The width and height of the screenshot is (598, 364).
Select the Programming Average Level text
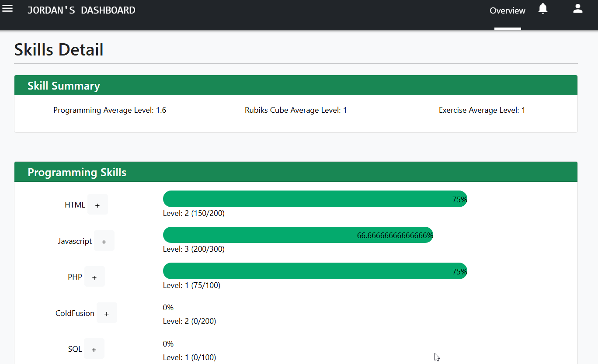tap(110, 110)
